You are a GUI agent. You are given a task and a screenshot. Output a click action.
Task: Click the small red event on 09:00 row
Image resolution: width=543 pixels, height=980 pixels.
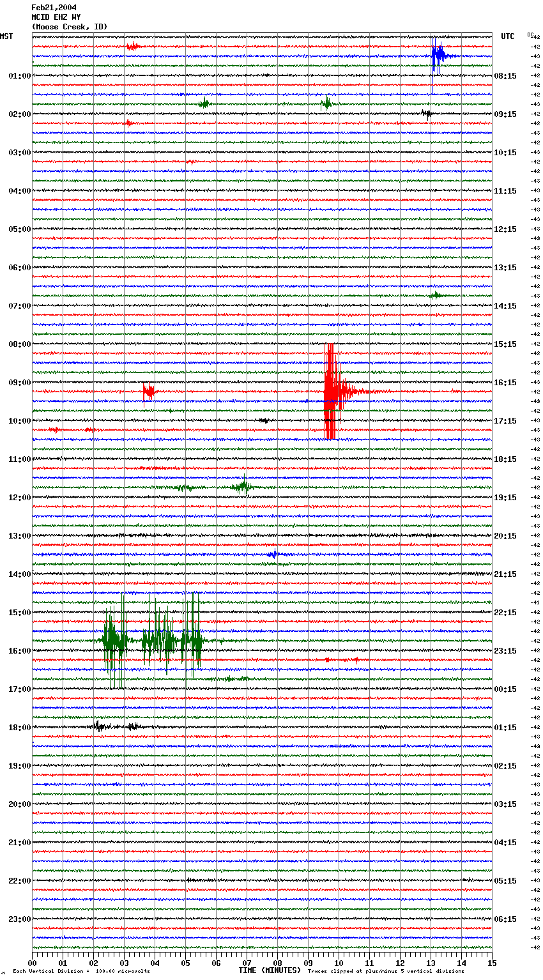[x=149, y=391]
